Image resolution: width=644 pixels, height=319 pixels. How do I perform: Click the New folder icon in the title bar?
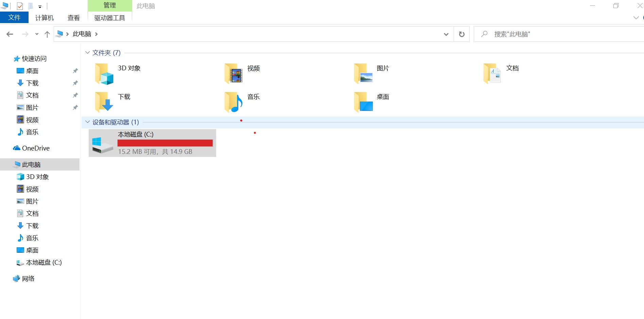[31, 6]
